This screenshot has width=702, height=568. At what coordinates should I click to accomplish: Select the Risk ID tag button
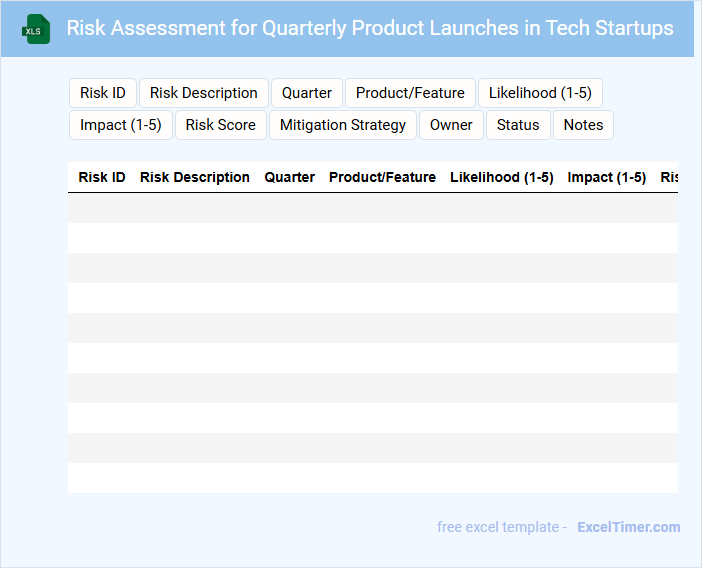pos(103,93)
